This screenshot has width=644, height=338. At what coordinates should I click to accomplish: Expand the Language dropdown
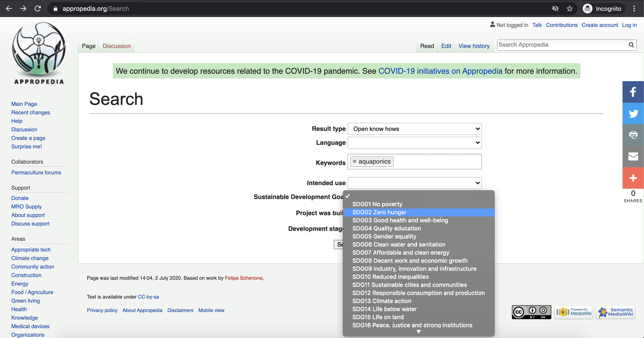click(414, 143)
